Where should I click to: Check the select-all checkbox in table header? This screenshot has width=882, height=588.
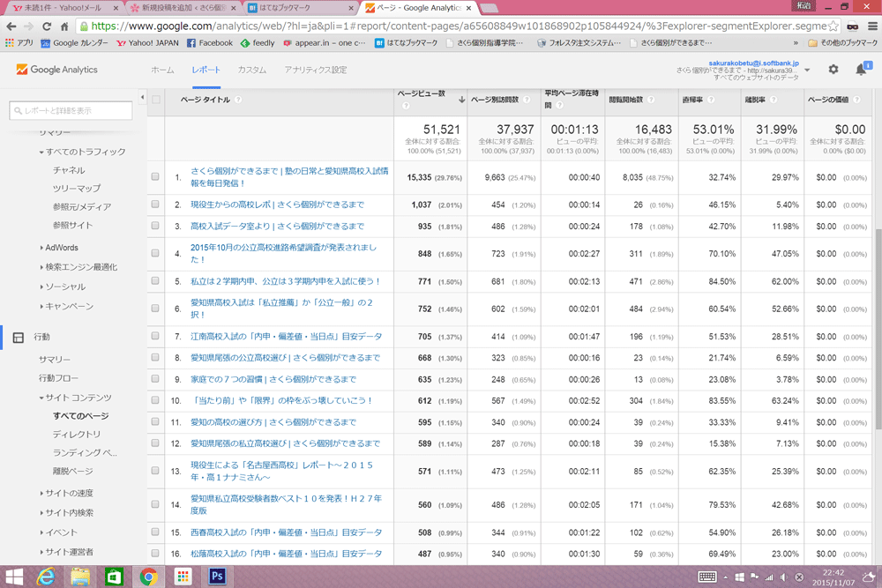[x=156, y=100]
